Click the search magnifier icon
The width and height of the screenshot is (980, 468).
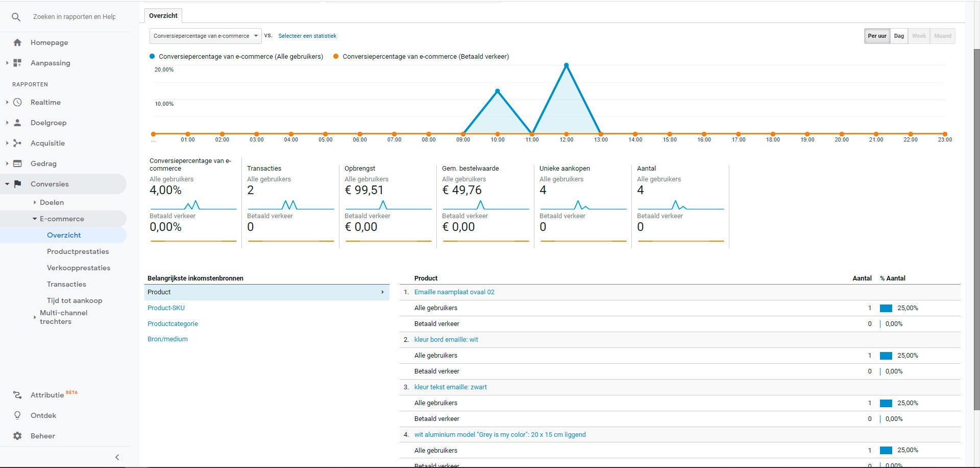[x=16, y=17]
